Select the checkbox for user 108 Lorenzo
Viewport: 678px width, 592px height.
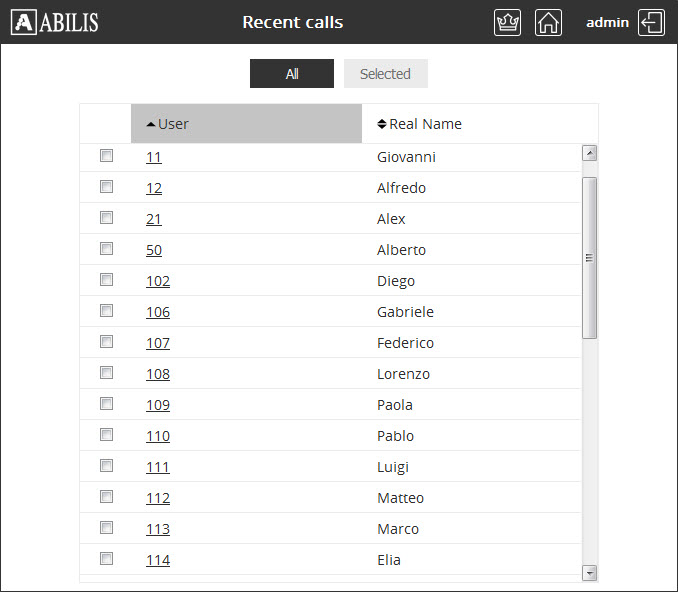106,373
